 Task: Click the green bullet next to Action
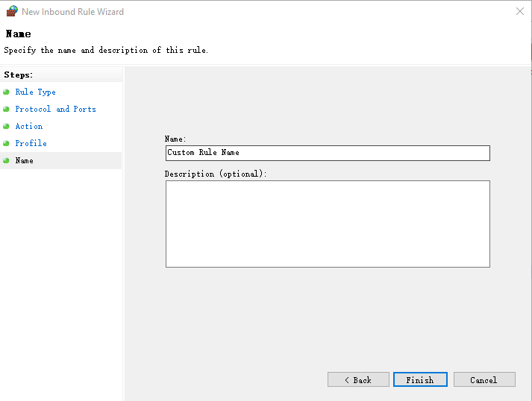[x=6, y=127]
